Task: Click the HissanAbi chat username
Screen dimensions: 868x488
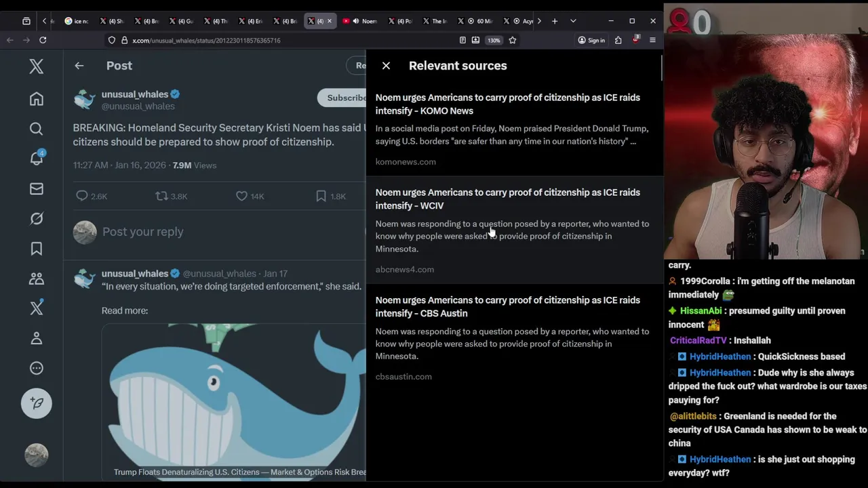Action: [x=701, y=311]
